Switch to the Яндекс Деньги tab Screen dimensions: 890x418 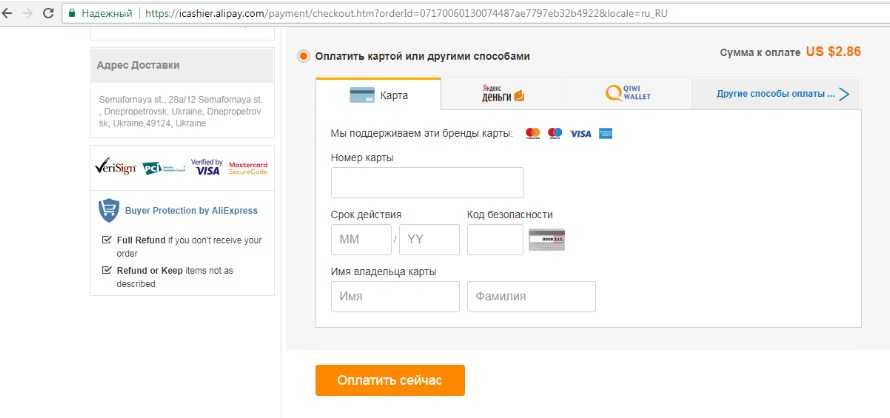(501, 94)
